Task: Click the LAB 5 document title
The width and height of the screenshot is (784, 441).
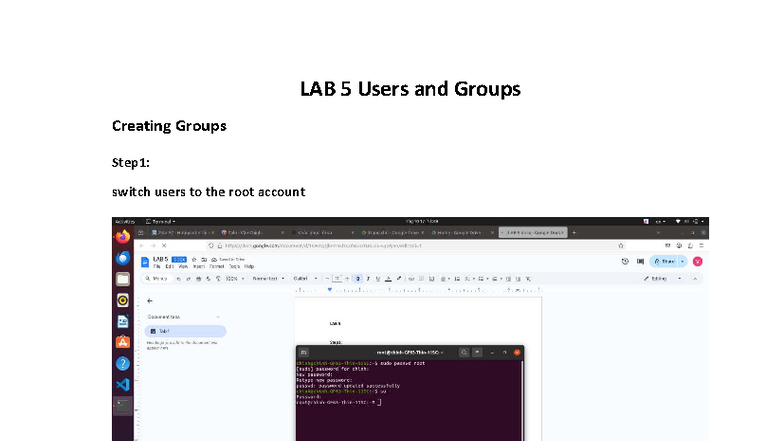Action: click(x=160, y=260)
